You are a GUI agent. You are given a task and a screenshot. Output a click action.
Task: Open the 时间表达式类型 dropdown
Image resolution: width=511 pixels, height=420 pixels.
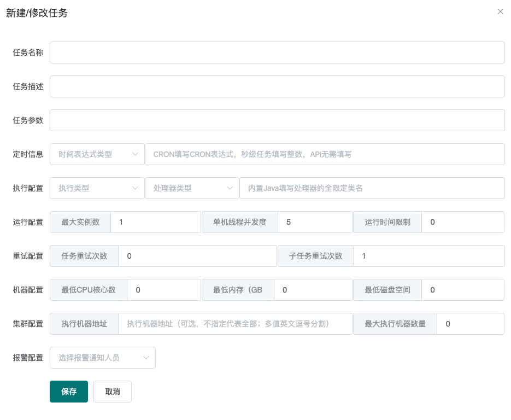point(97,154)
